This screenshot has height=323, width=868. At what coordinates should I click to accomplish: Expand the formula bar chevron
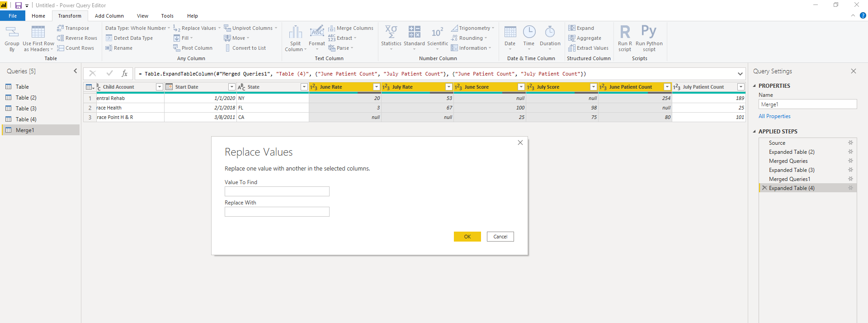(740, 74)
